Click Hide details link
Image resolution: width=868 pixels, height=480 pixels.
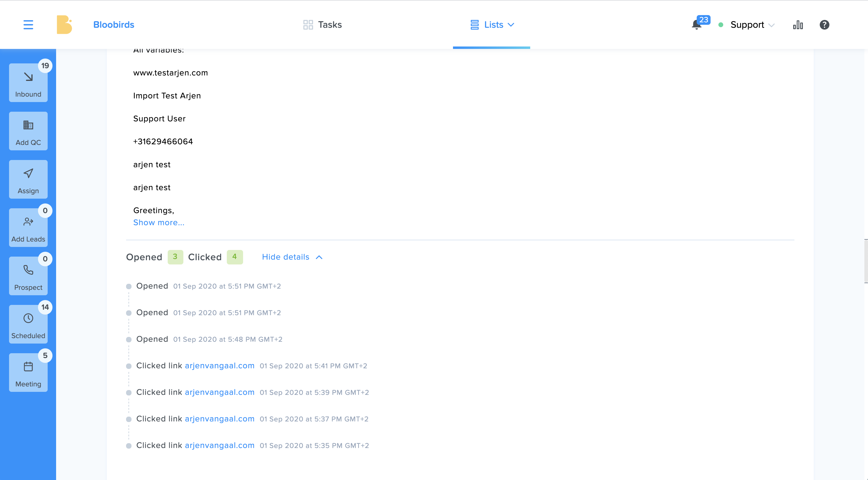tap(286, 257)
